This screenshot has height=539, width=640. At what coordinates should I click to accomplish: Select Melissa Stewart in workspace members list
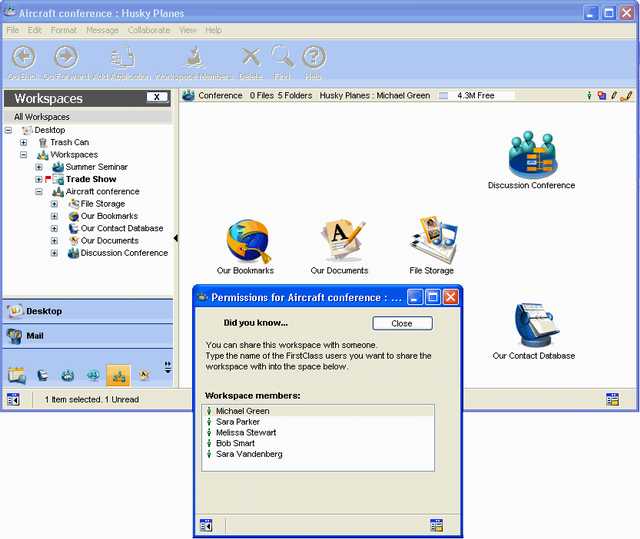pos(246,433)
